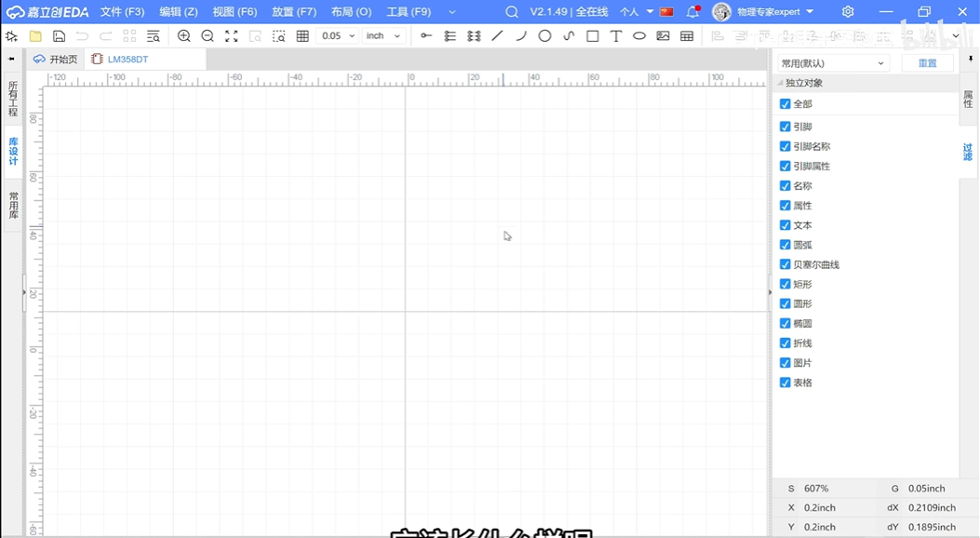Open the inch unit dropdown
The height and width of the screenshot is (538, 980).
tap(383, 36)
